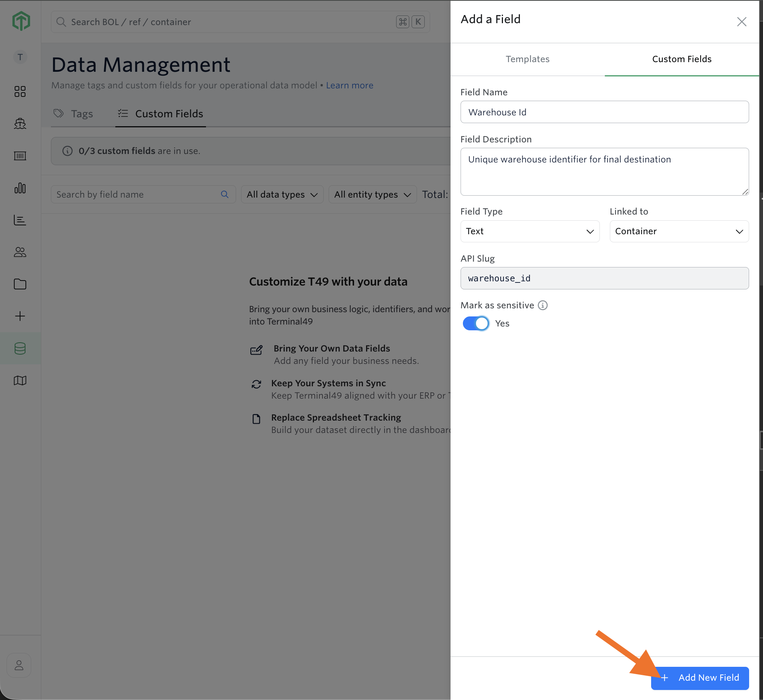Toggle off the Mark as sensitive switch
763x700 pixels.
[476, 323]
